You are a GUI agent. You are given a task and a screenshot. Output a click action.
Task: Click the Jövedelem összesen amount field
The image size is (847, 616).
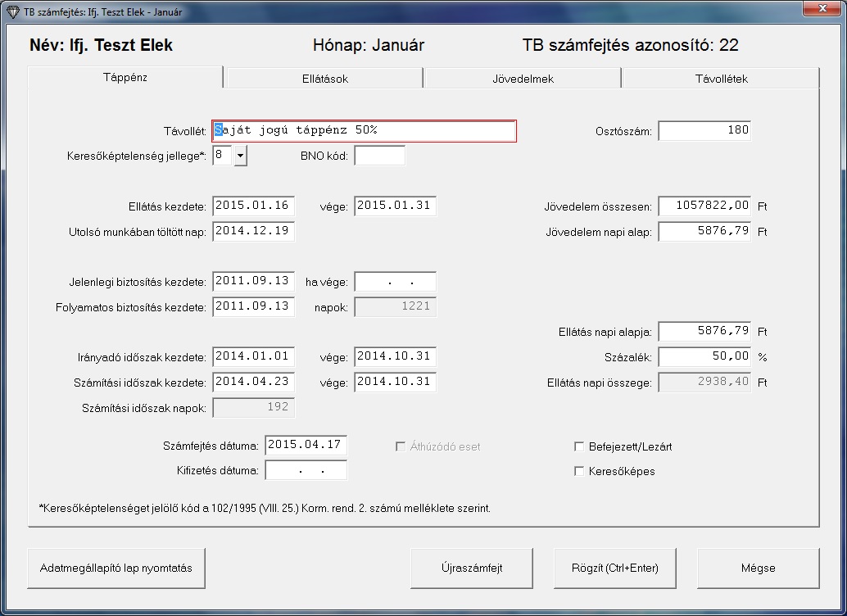(x=704, y=206)
